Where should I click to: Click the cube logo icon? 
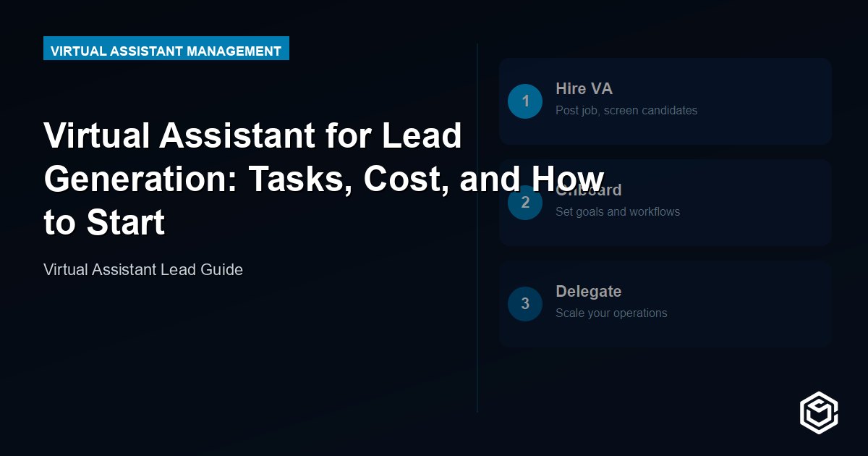click(x=819, y=413)
